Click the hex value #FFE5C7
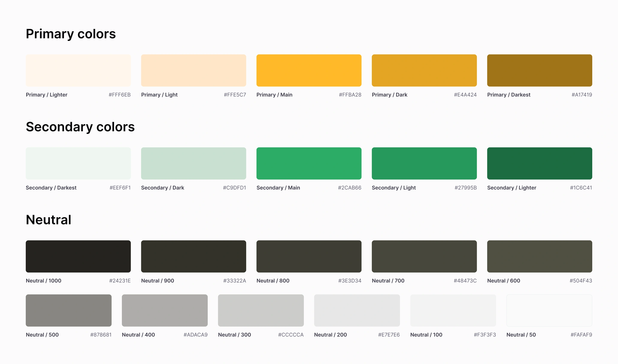618x364 pixels. point(235,95)
